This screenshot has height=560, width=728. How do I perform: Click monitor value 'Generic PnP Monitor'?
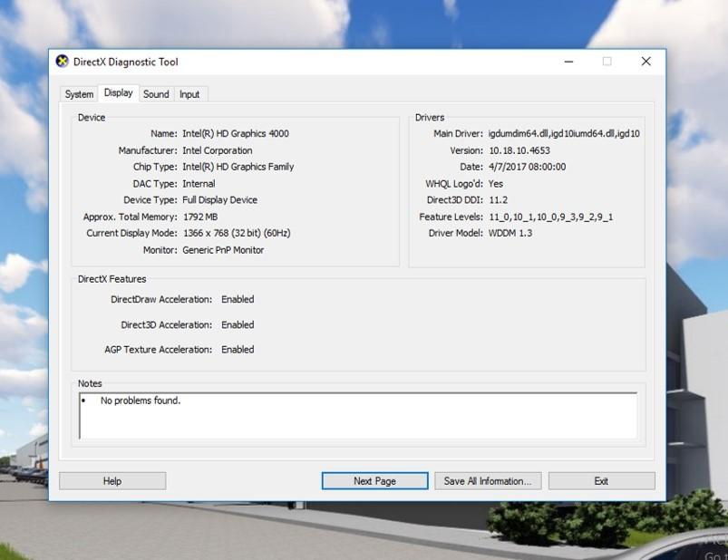tap(223, 250)
